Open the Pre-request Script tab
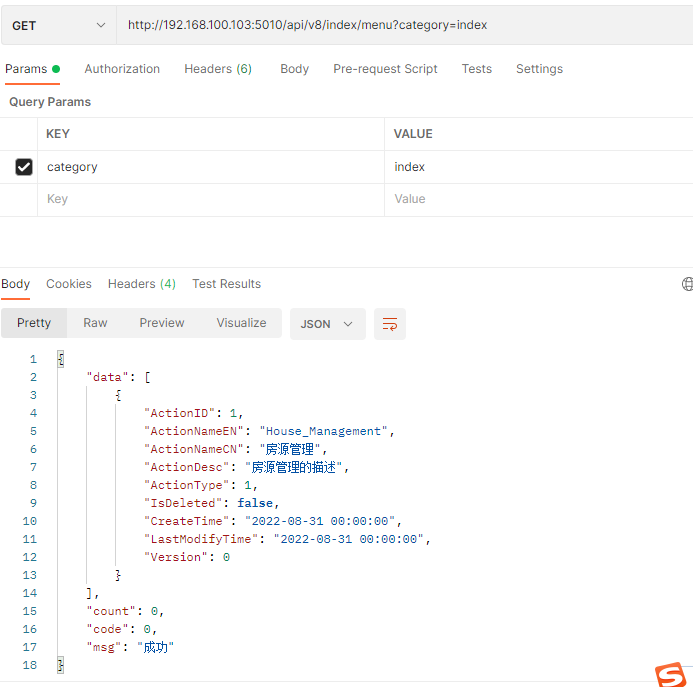This screenshot has height=687, width=693. click(x=385, y=69)
